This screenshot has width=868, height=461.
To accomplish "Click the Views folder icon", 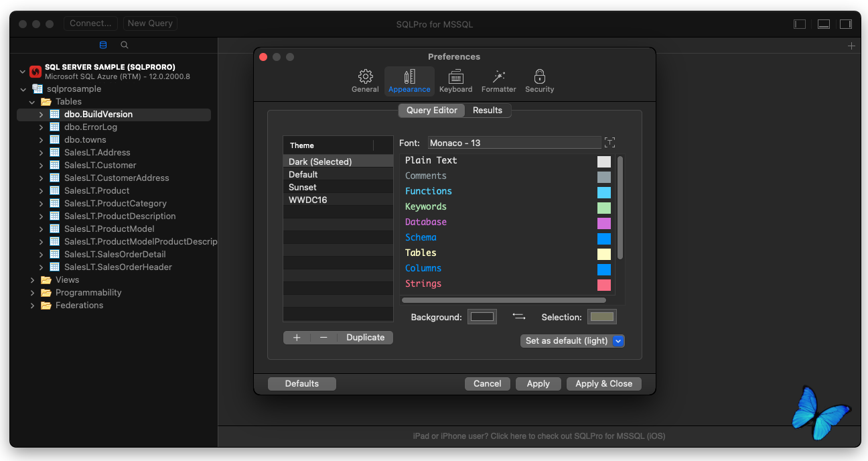I will coord(46,279).
